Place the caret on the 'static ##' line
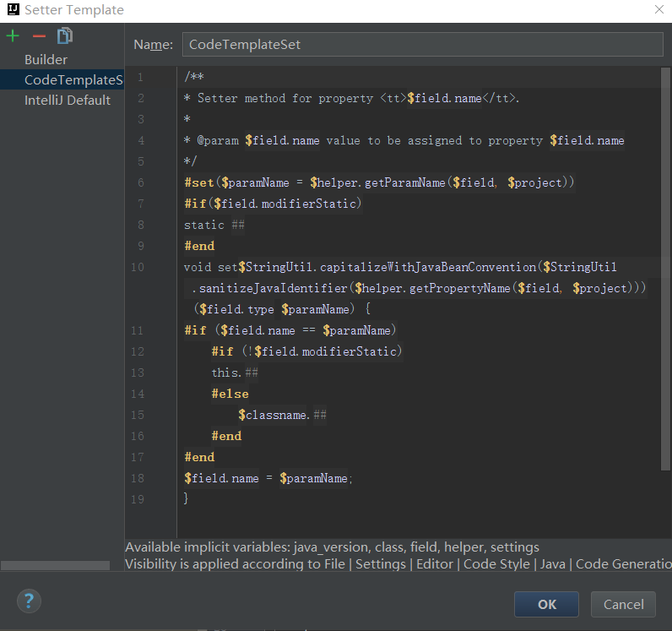The height and width of the screenshot is (631, 672). [x=215, y=225]
